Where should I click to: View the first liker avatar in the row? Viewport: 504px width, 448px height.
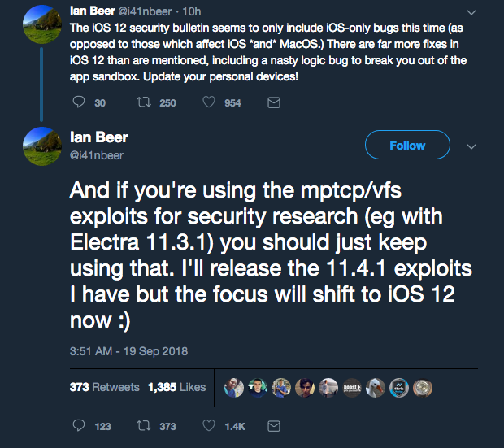pyautogui.click(x=233, y=388)
